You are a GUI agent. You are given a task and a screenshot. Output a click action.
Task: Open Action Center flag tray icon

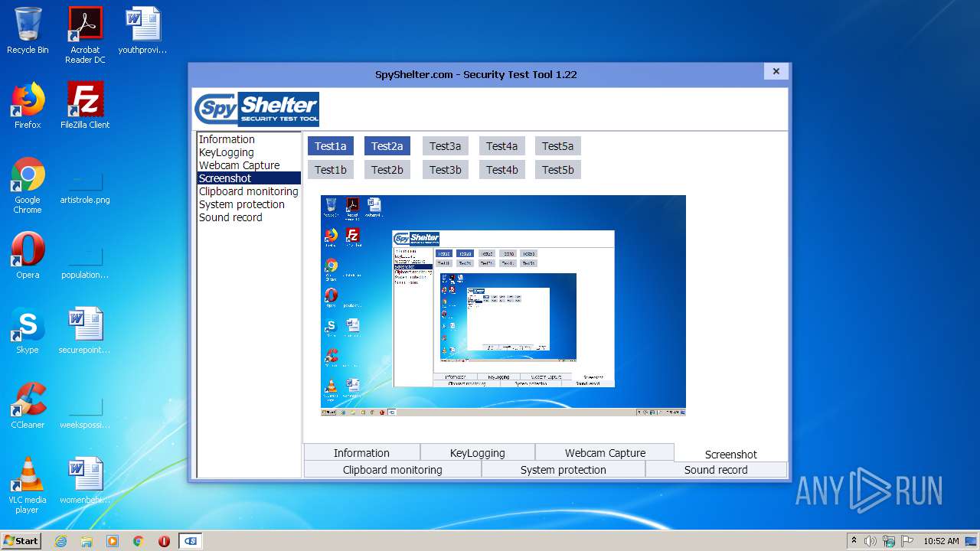[907, 541]
